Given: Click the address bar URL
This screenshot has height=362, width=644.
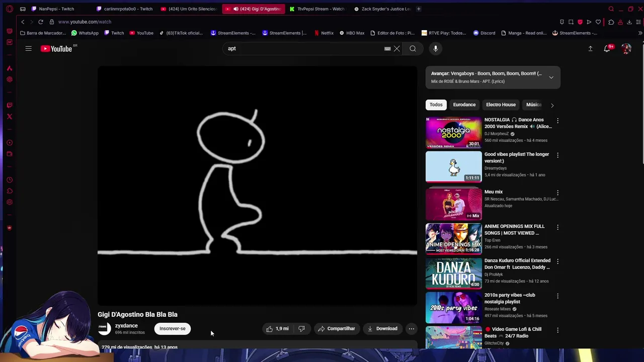Looking at the screenshot, I should coord(85,22).
